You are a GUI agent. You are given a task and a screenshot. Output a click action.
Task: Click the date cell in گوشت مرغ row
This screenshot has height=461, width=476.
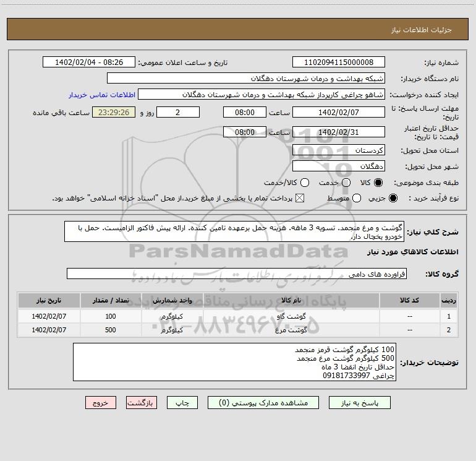coord(49,330)
